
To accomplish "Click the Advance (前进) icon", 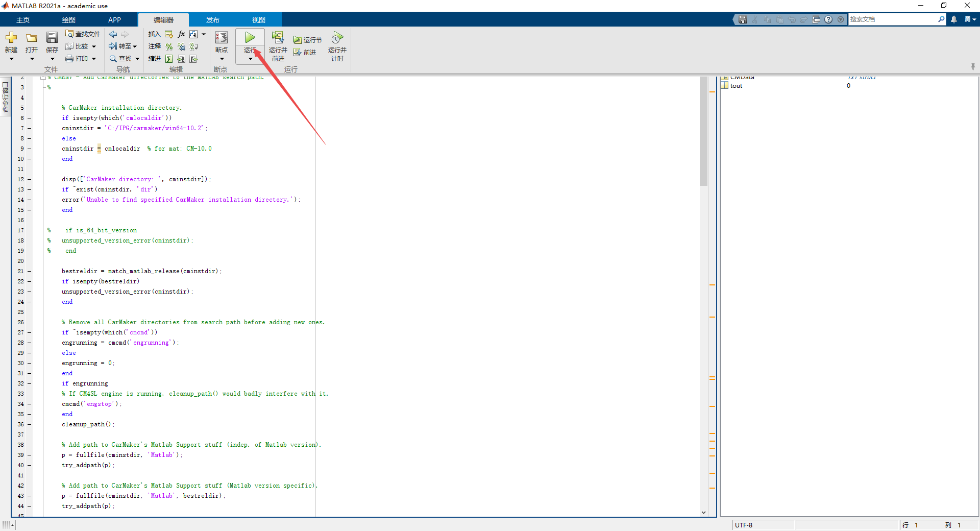I will 298,52.
